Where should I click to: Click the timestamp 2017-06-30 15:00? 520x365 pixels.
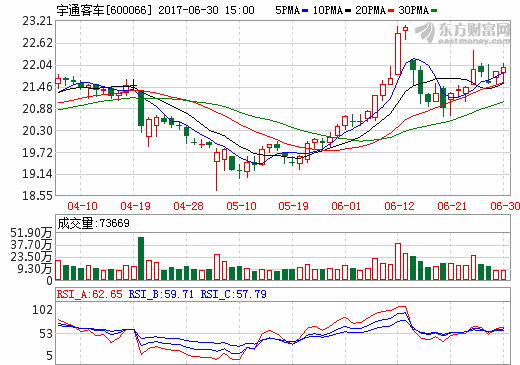coord(206,10)
